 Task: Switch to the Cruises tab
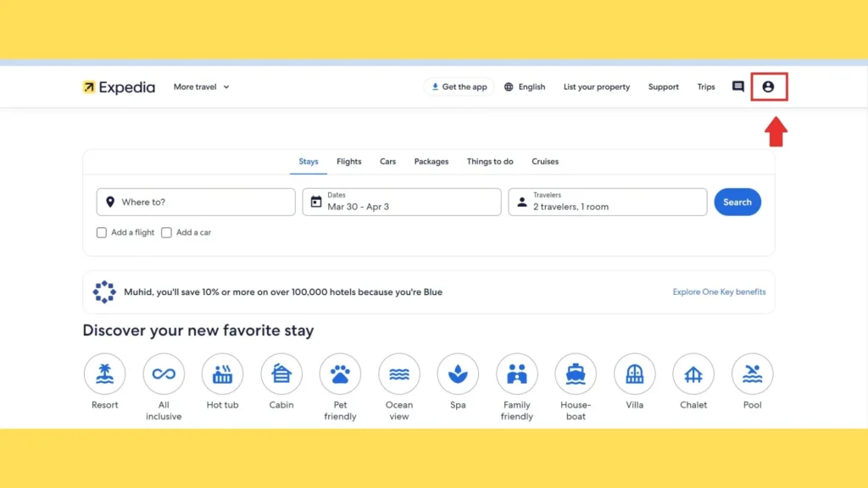tap(545, 161)
